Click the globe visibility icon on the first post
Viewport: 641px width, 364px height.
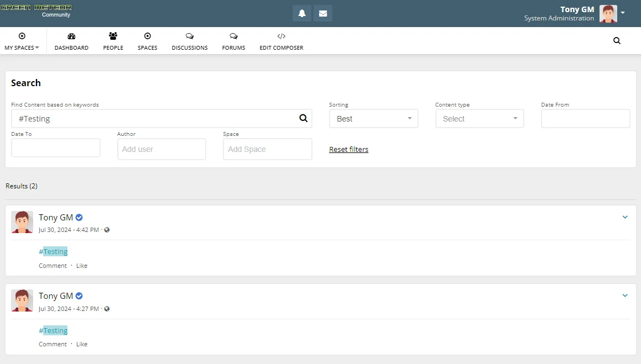coord(107,230)
